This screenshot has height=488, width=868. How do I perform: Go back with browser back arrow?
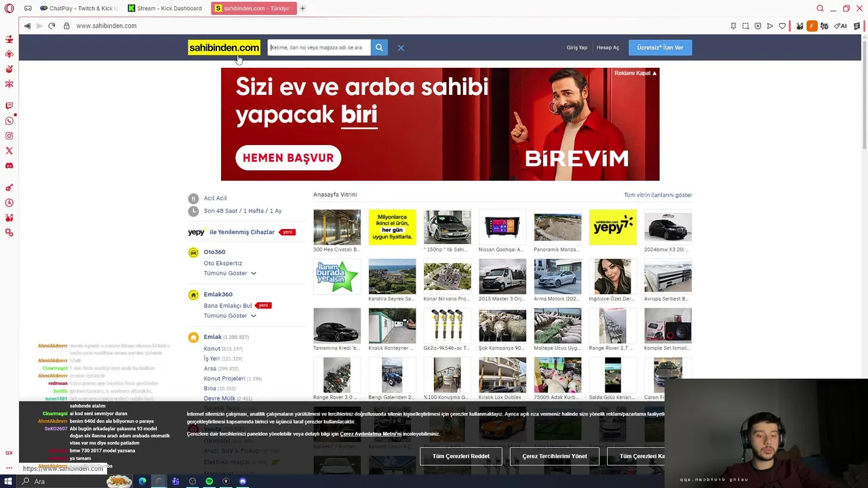click(27, 26)
